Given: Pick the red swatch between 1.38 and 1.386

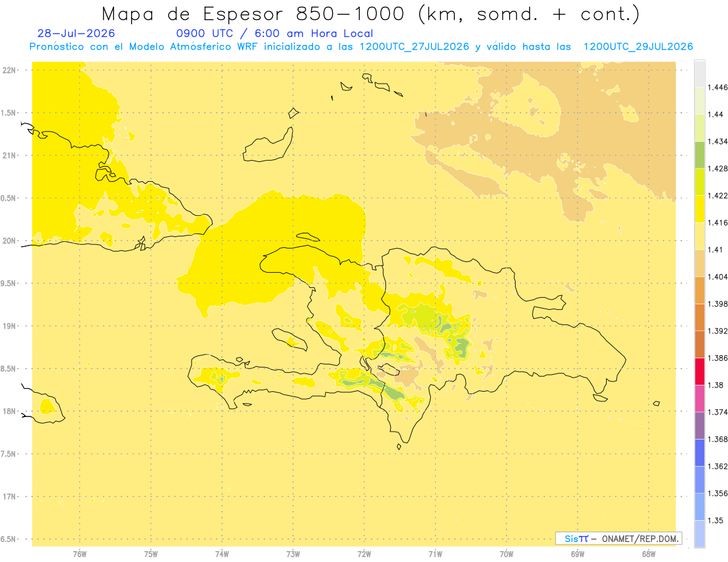Looking at the screenshot, I should click(x=699, y=371).
